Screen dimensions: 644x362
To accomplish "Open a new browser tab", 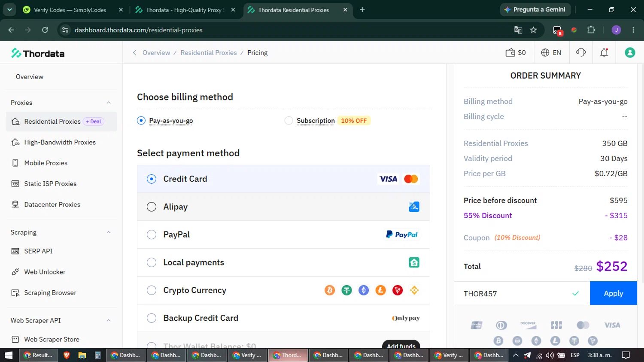I will (x=362, y=10).
